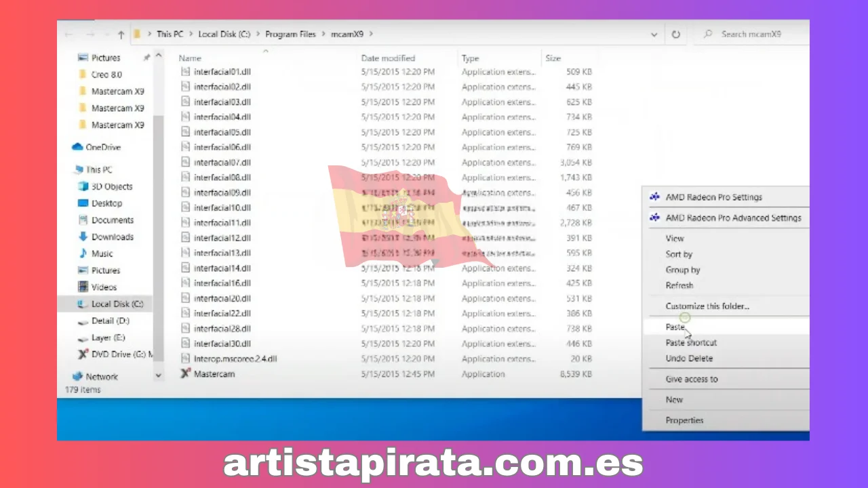Select the Interop.mscoree.2.4.dll file icon
This screenshot has width=868, height=488.
(186, 359)
